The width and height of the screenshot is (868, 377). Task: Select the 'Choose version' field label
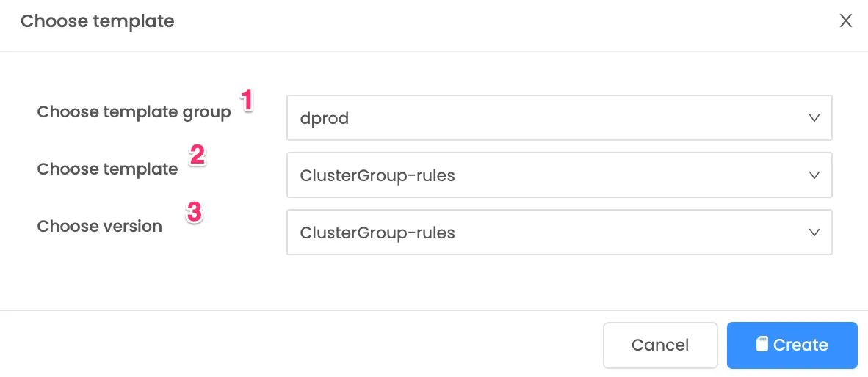coord(100,226)
